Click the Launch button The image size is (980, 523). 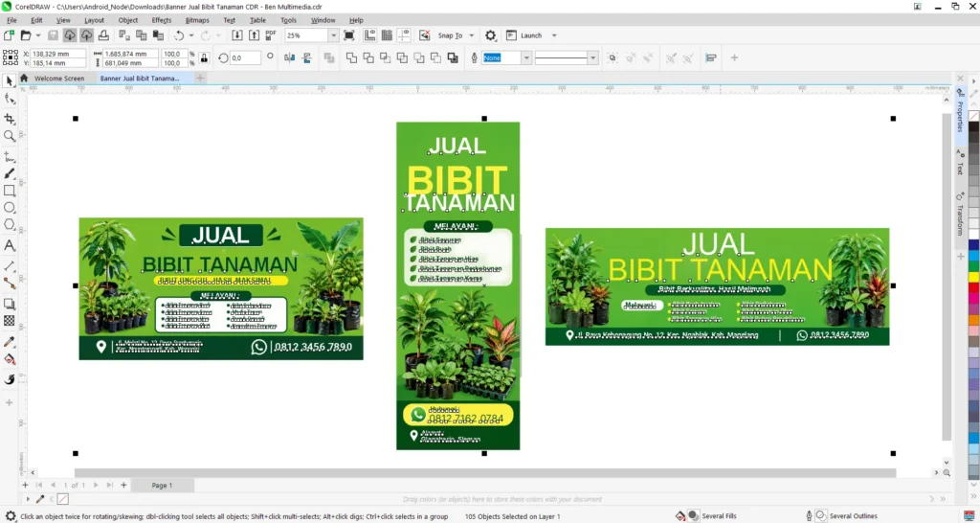[x=524, y=35]
